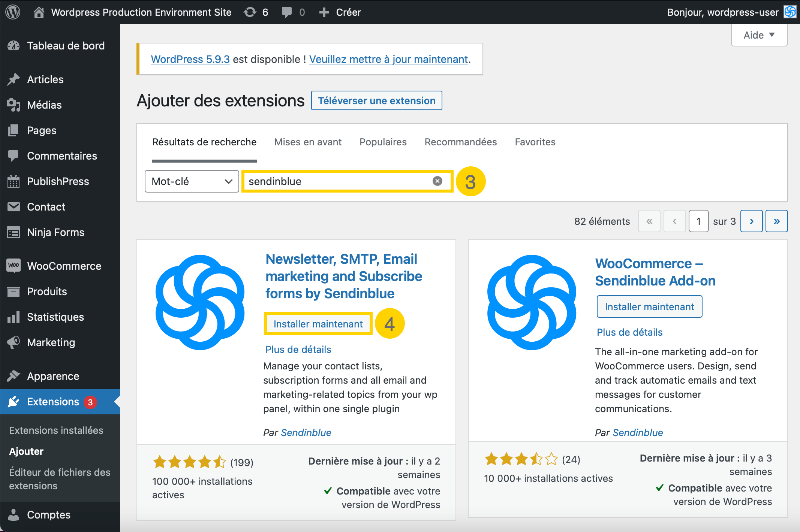Open the Créer plus icon

pos(324,12)
